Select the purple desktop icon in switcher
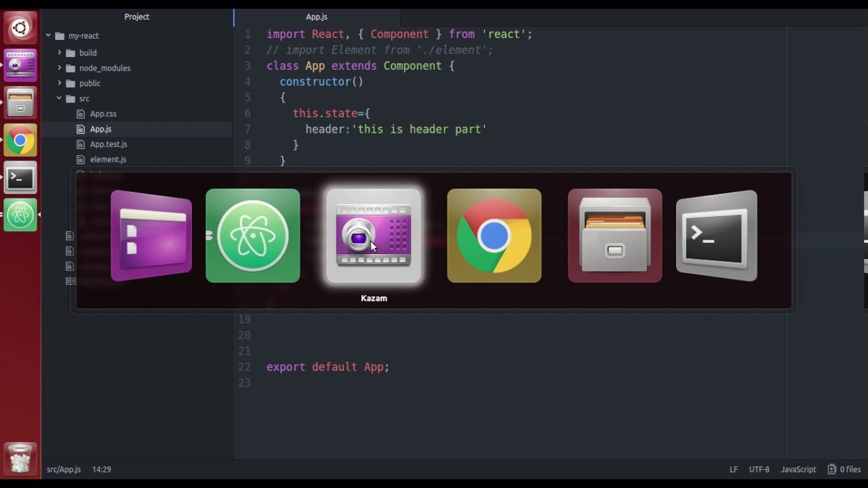The image size is (868, 488). pos(151,235)
